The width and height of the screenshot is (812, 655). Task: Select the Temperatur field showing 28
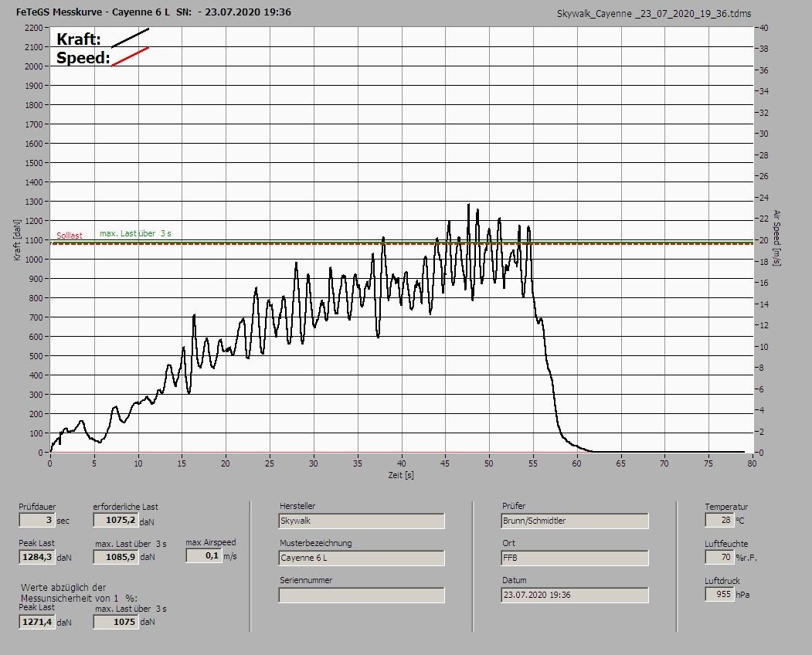point(719,520)
